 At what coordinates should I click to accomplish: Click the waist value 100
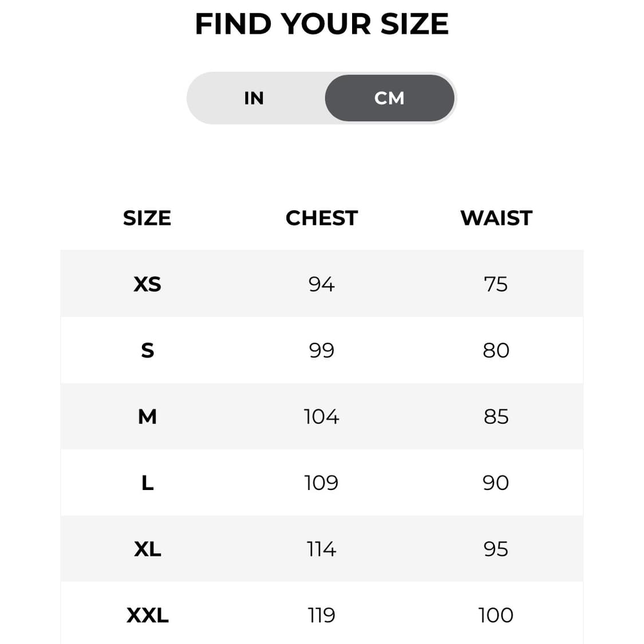[496, 615]
